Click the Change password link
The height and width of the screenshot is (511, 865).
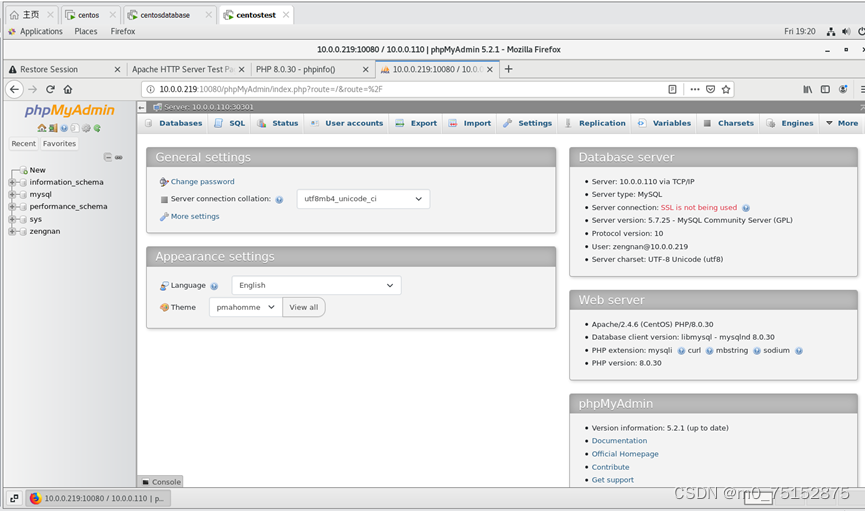[202, 182]
